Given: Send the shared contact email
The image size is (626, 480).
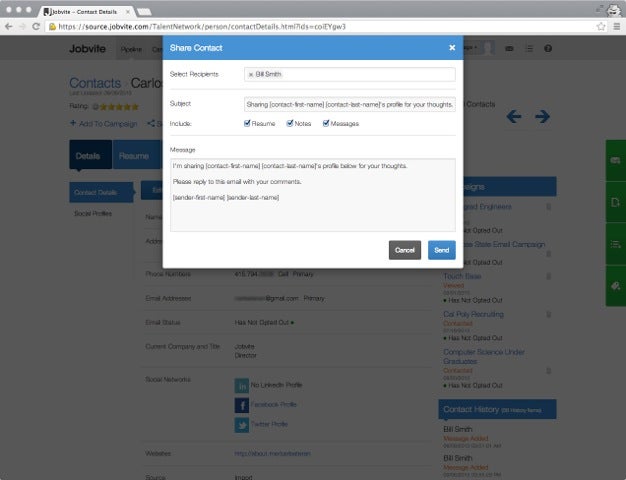Looking at the screenshot, I should tap(442, 250).
